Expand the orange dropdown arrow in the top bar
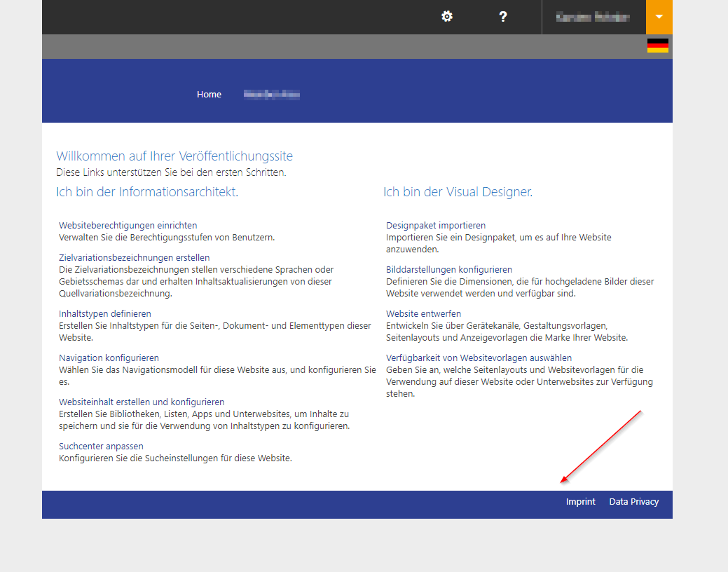The image size is (728, 572). pyautogui.click(x=659, y=16)
